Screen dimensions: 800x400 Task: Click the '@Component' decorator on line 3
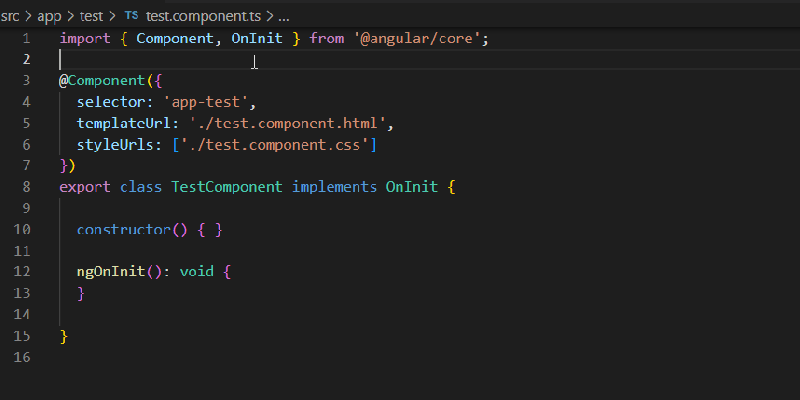click(x=102, y=81)
